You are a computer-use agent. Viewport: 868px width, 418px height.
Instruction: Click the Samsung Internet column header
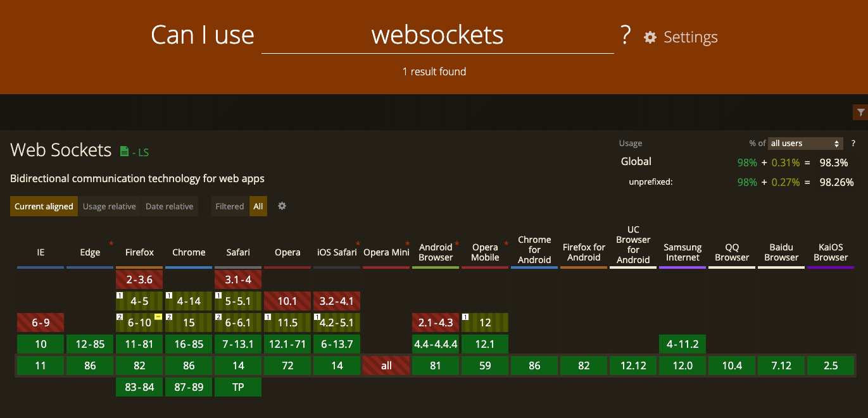coord(682,252)
